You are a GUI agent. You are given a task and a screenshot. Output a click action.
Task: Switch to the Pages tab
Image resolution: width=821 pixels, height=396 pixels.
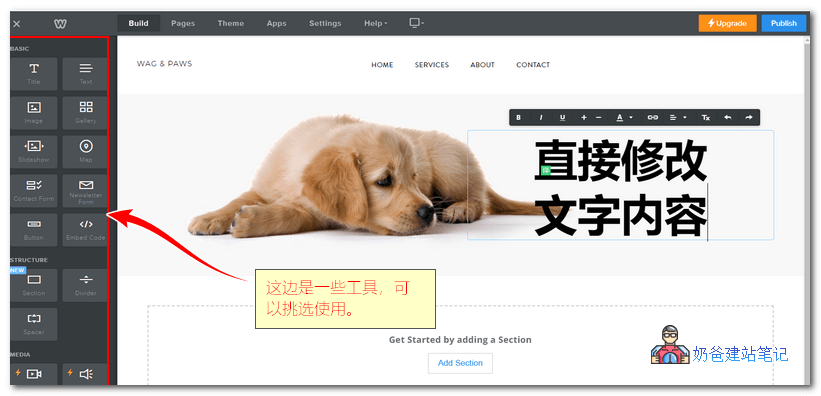(183, 24)
